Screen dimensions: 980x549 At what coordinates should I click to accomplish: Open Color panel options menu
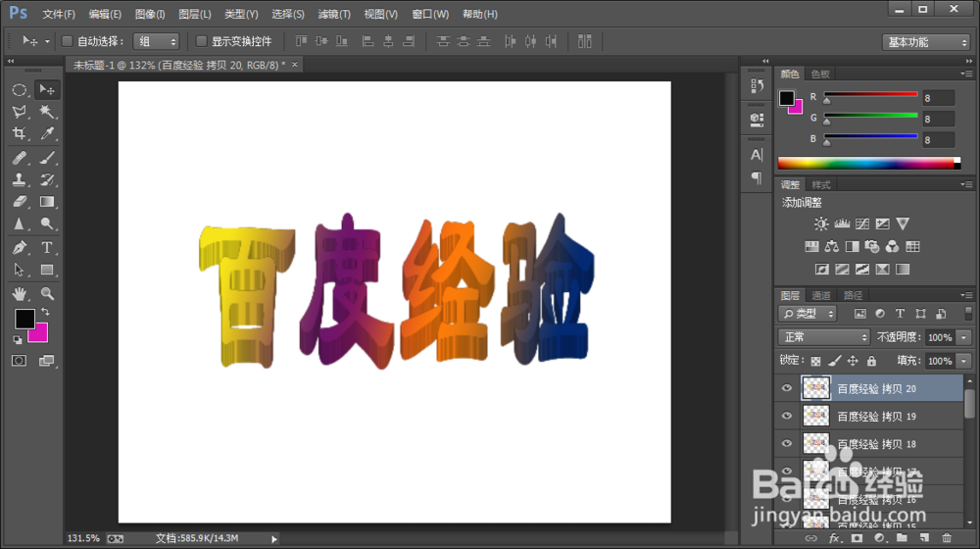tap(967, 74)
